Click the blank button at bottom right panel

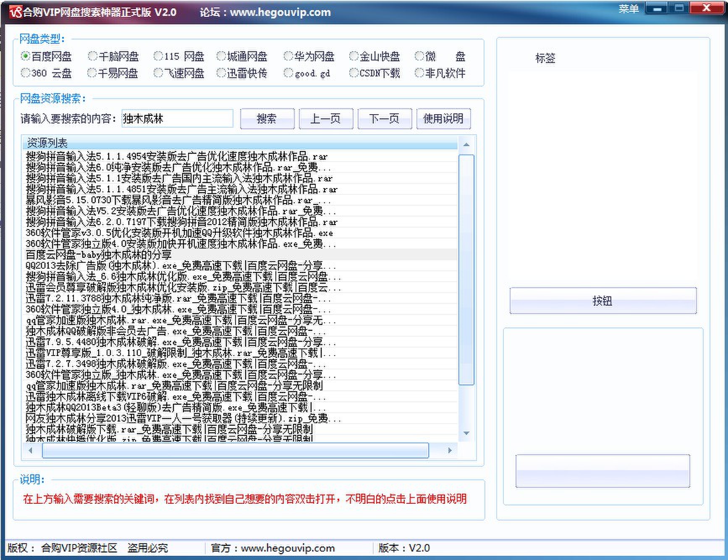click(x=602, y=471)
